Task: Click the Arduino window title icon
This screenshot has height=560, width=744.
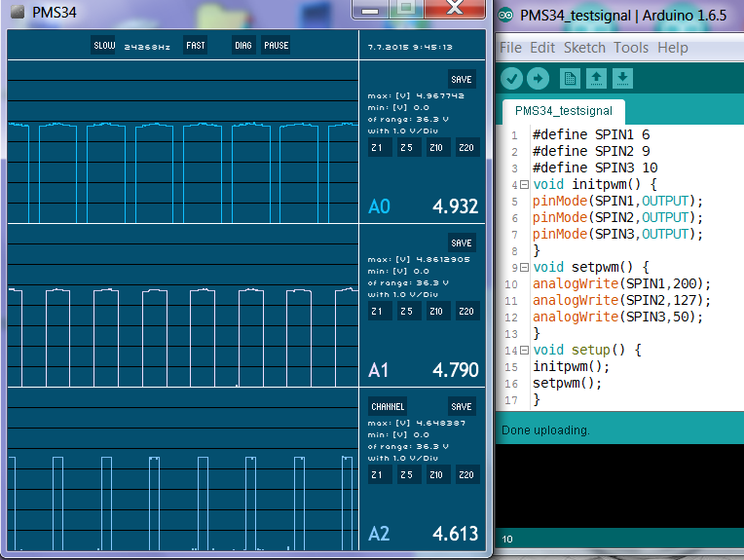Action: pos(505,16)
